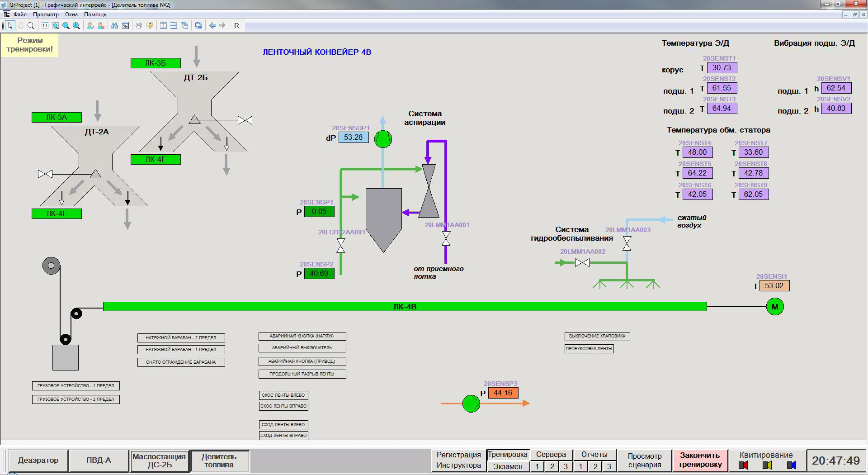Screen dimensions: 868x475
Task: Open the Окна menu
Action: [71, 14]
